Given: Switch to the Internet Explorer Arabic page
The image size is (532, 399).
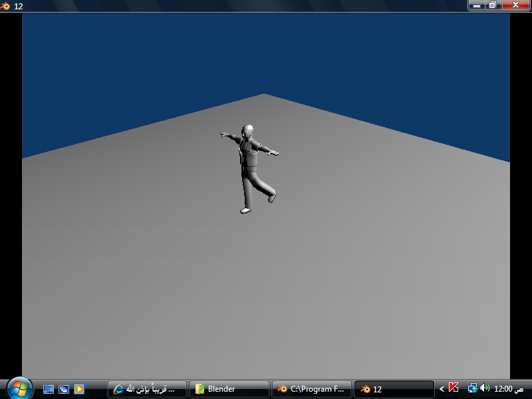Looking at the screenshot, I should coord(147,389).
